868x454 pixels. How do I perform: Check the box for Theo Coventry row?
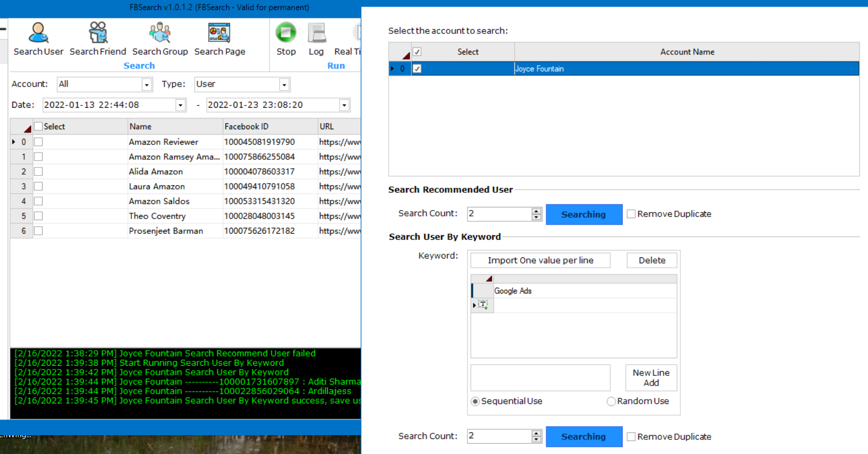38,216
